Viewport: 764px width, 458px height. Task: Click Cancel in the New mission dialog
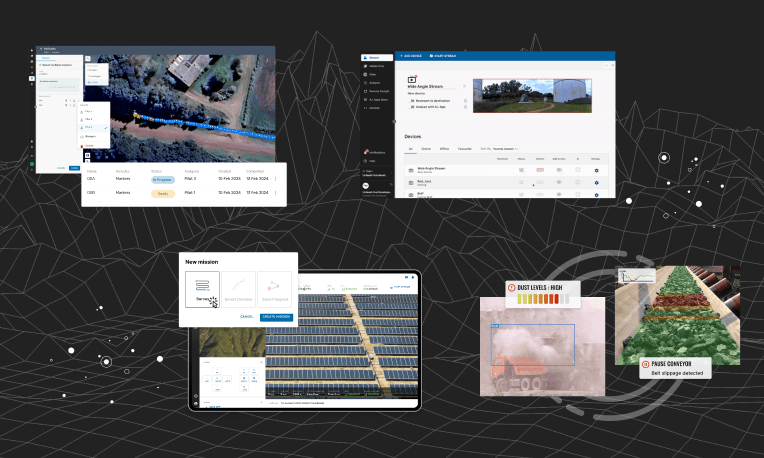[247, 317]
